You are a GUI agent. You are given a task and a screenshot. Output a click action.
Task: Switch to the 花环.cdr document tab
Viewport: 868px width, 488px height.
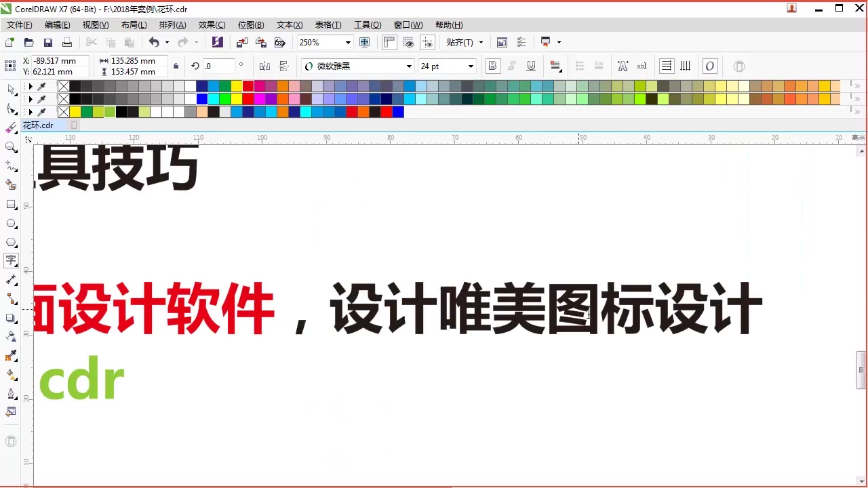click(37, 125)
